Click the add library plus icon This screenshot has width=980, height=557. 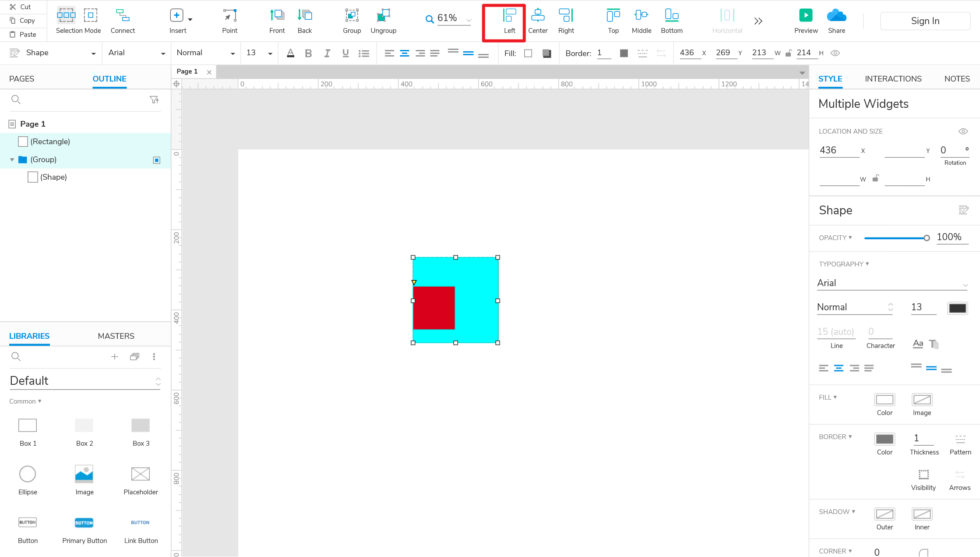115,357
